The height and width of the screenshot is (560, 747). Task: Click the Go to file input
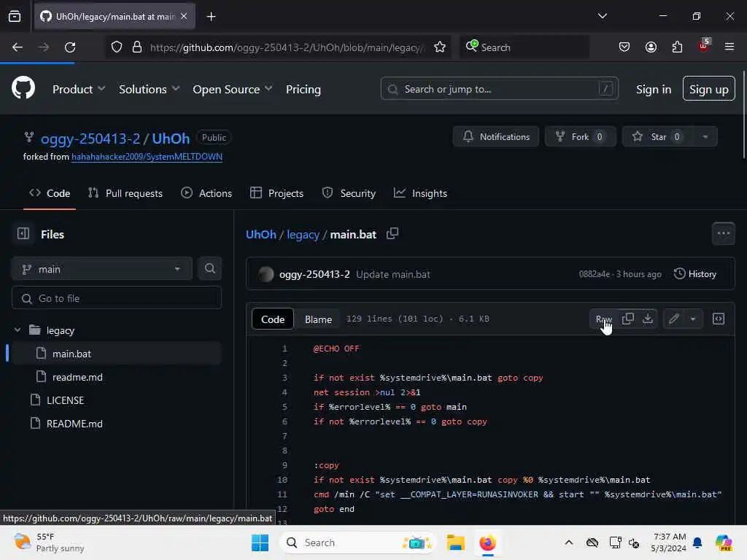[116, 298]
